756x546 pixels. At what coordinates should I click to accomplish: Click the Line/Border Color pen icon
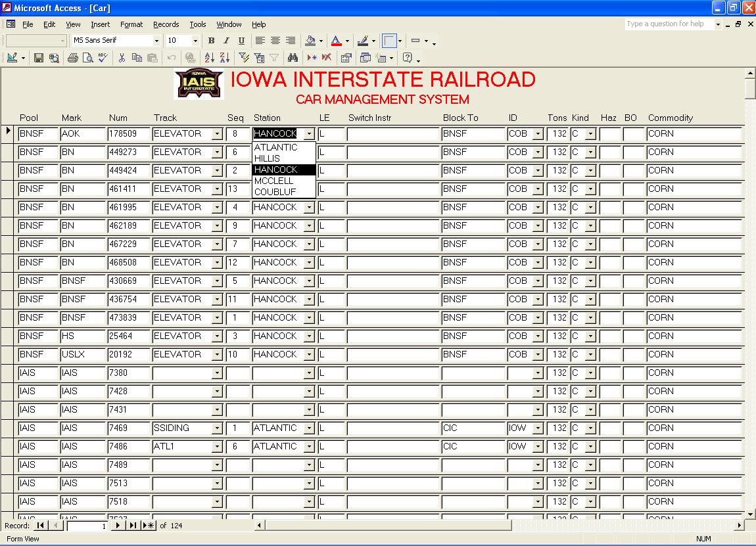click(x=363, y=41)
